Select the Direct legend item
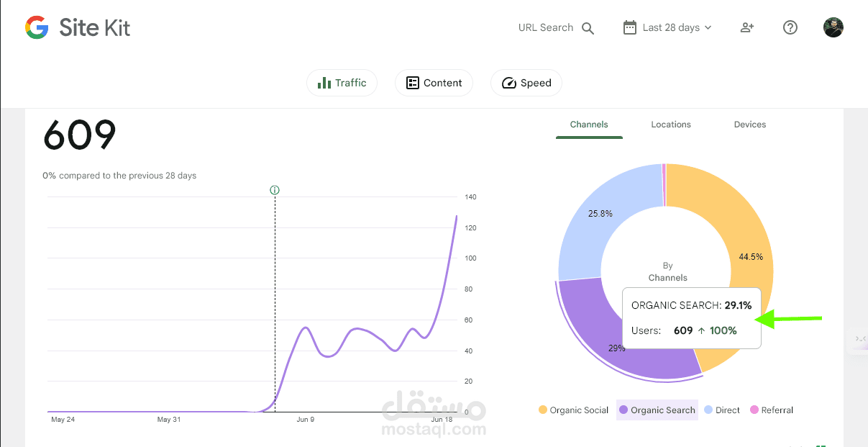This screenshot has height=447, width=868. [722, 410]
